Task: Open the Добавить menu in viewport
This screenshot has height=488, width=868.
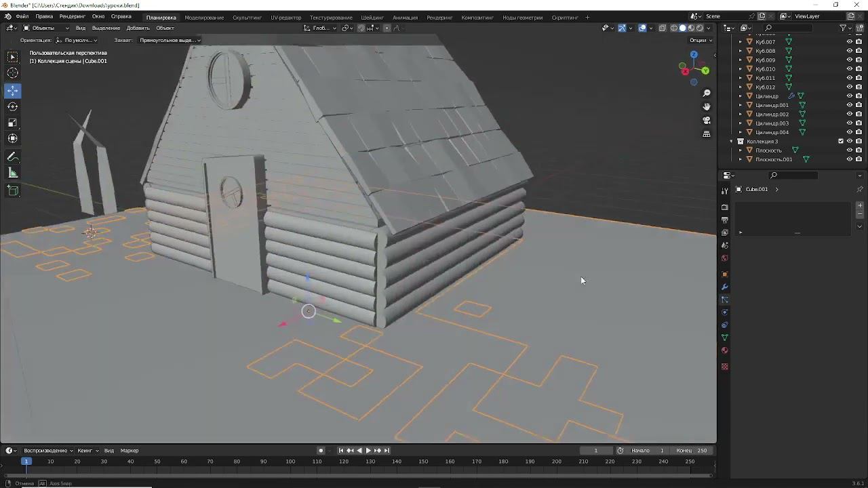Action: 138,28
